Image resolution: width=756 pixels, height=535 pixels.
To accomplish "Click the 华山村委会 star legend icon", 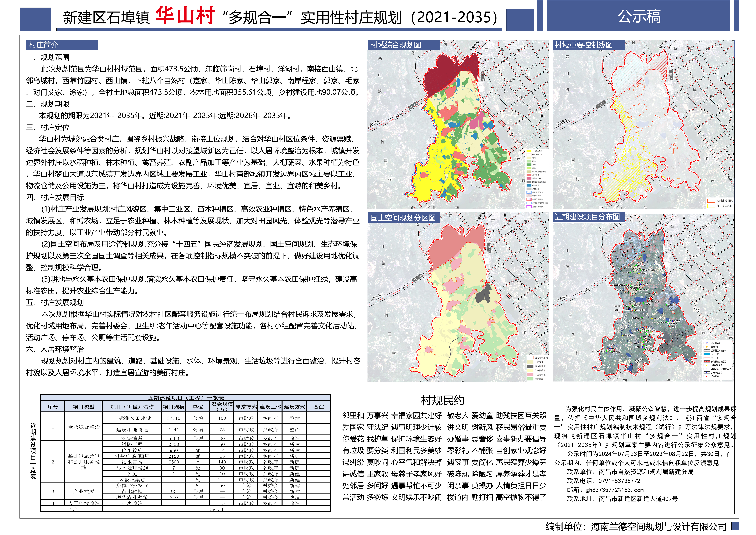I will pos(707,343).
